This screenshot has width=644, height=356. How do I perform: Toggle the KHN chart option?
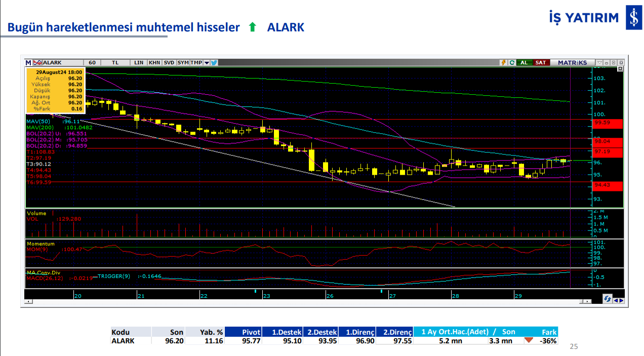tap(154, 63)
